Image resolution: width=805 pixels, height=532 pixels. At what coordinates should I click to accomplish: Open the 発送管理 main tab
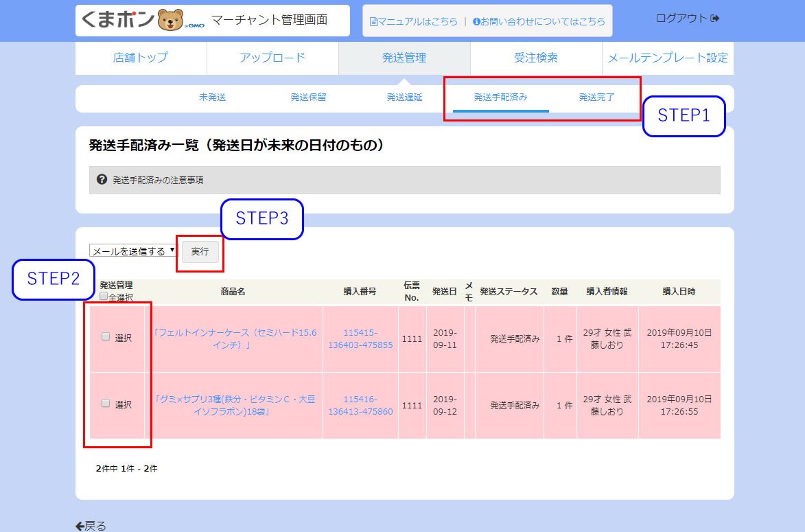point(404,58)
